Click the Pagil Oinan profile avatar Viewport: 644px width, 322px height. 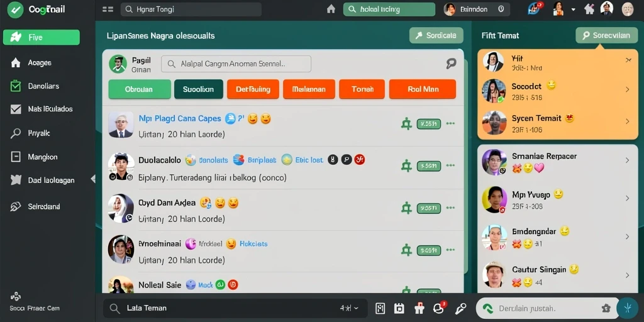click(x=118, y=64)
